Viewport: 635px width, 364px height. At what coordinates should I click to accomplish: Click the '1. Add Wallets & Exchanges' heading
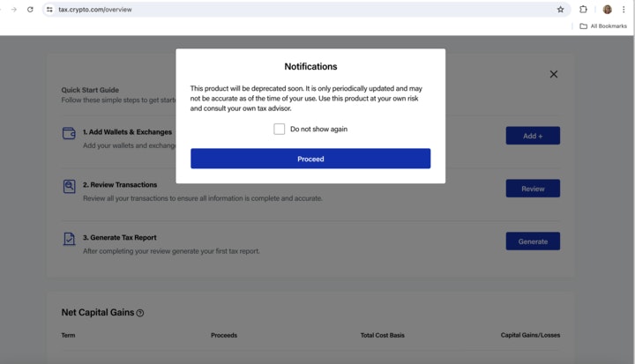(127, 132)
